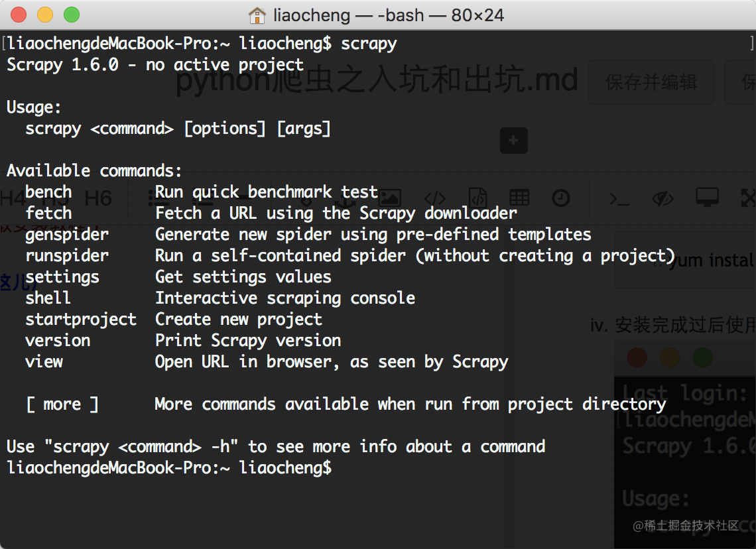Click the yellow minimize window button

(x=45, y=15)
